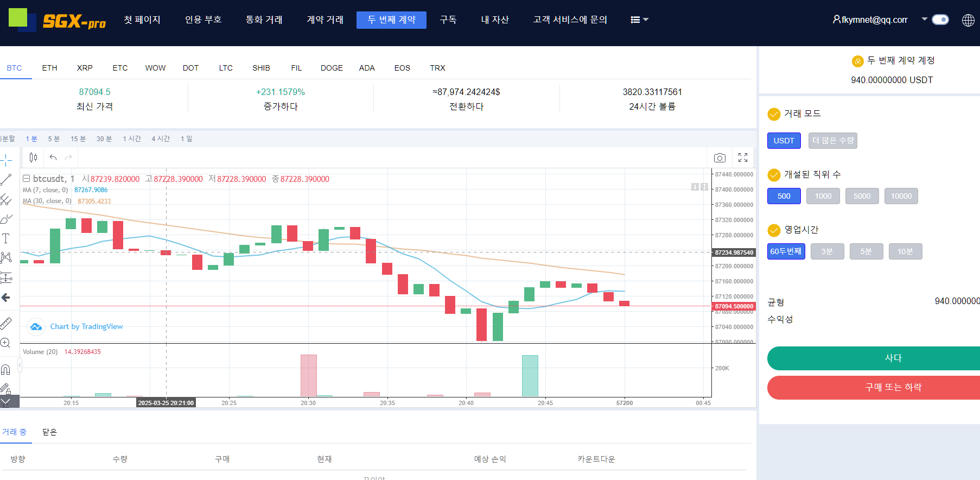Screen dimensions: 980x480
Task: Switch to the ETH coin tab
Action: click(x=49, y=68)
